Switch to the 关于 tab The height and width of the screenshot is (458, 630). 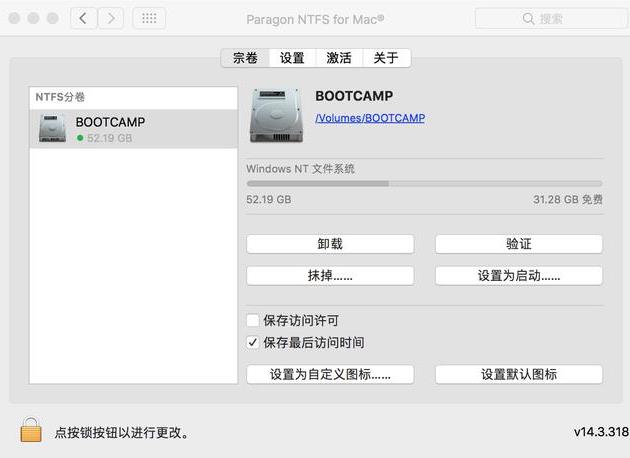tap(386, 58)
